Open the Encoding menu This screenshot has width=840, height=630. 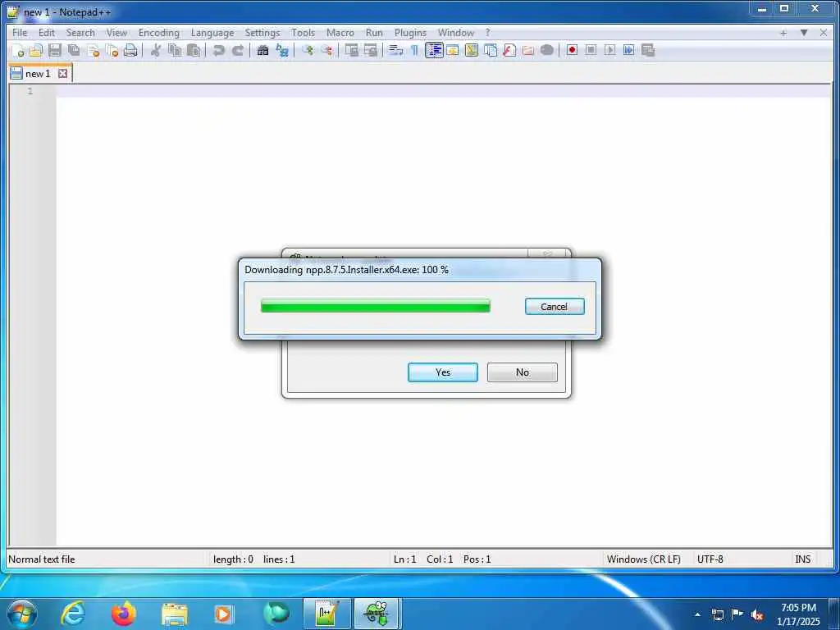[x=159, y=33]
